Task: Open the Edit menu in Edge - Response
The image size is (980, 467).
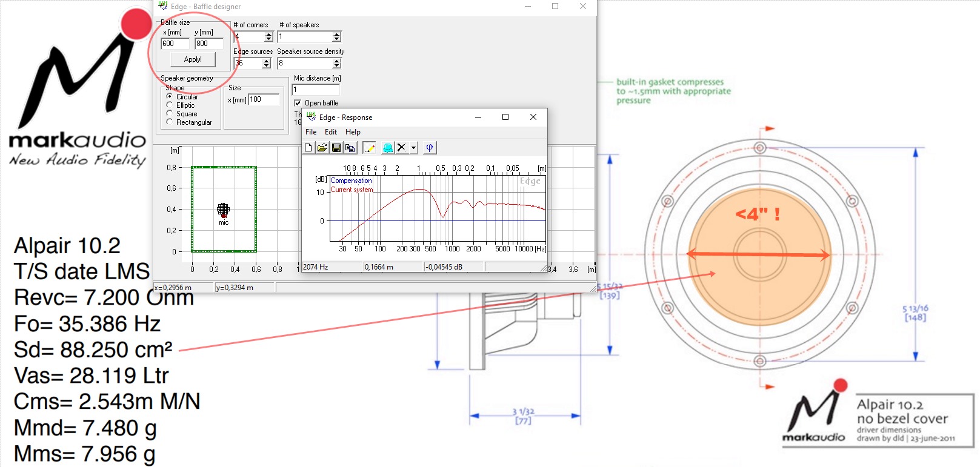Action: [x=331, y=132]
